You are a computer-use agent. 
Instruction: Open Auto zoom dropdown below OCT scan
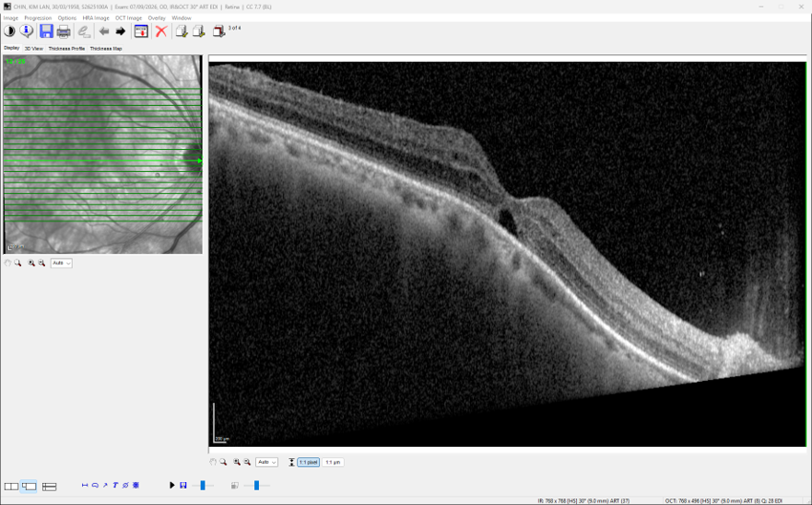pos(267,462)
